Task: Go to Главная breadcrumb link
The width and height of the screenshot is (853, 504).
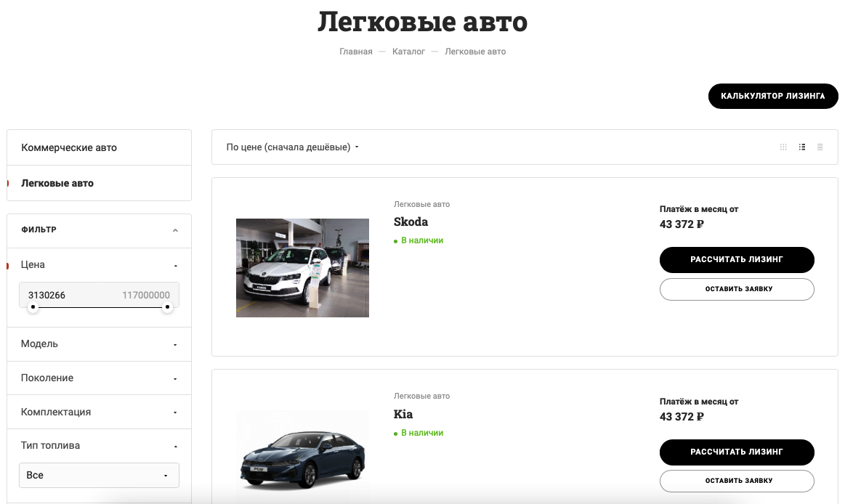Action: click(x=356, y=52)
